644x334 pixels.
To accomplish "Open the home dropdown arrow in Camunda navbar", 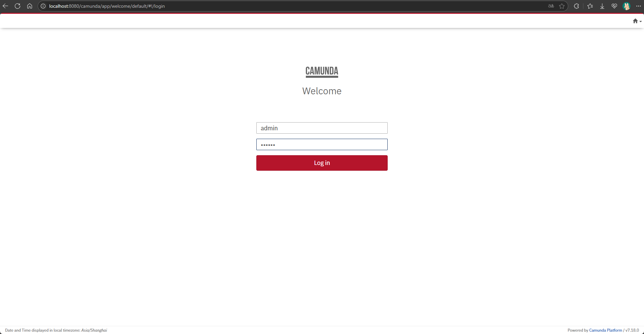I will (640, 21).
